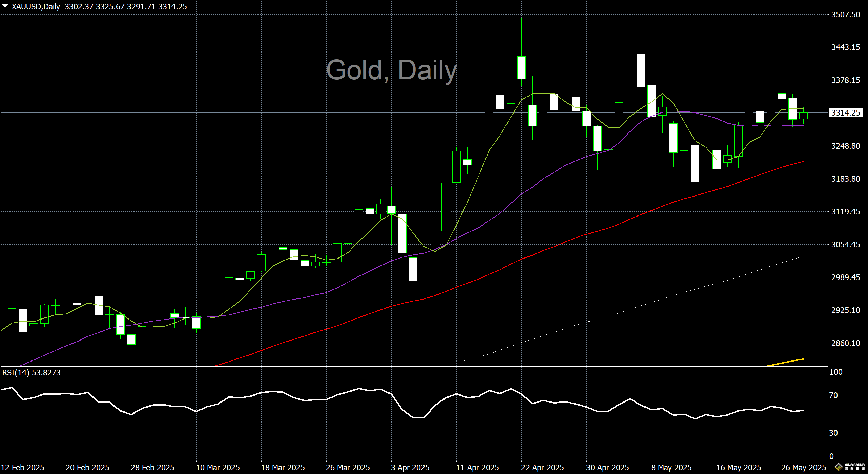Click the Sino Sound diamond logo
This screenshot has width=868, height=474.
(838, 467)
